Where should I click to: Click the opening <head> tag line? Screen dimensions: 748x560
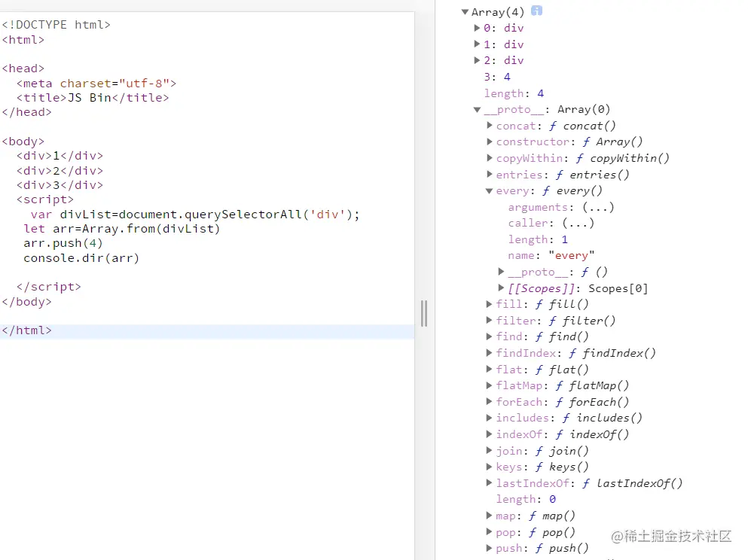(23, 68)
